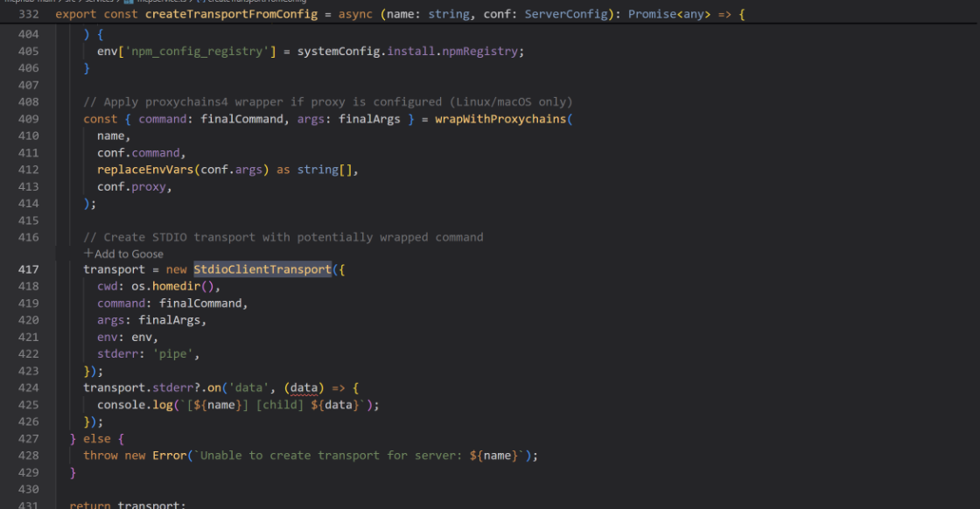Click line number 424 in the gutter
Viewport: 980px width, 509px height.
(x=29, y=387)
